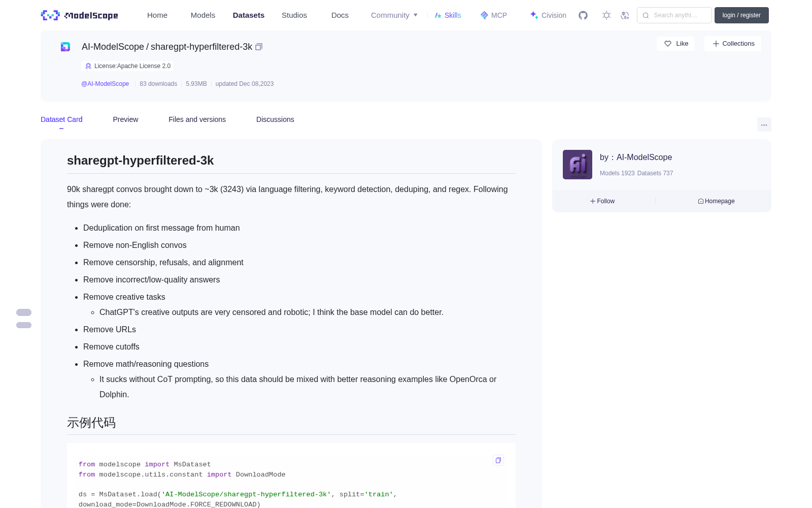Viewport: 812px width, 508px height.
Task: Click the upper floating pill widget
Action: tap(24, 312)
